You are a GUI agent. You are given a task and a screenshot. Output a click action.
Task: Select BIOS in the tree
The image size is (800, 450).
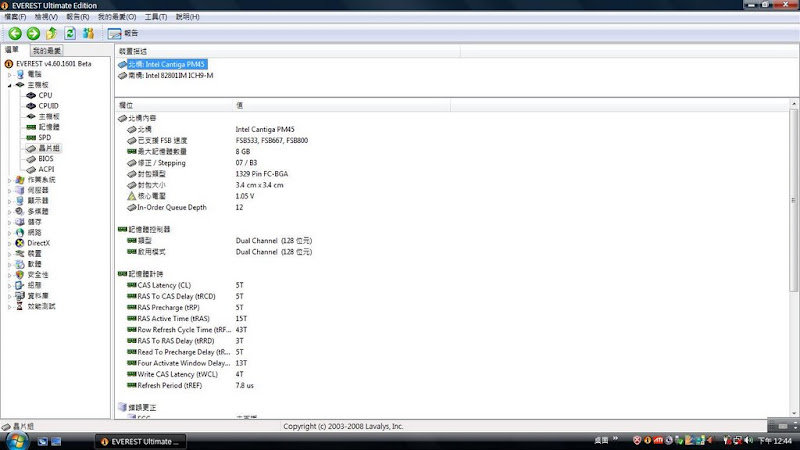coord(46,159)
